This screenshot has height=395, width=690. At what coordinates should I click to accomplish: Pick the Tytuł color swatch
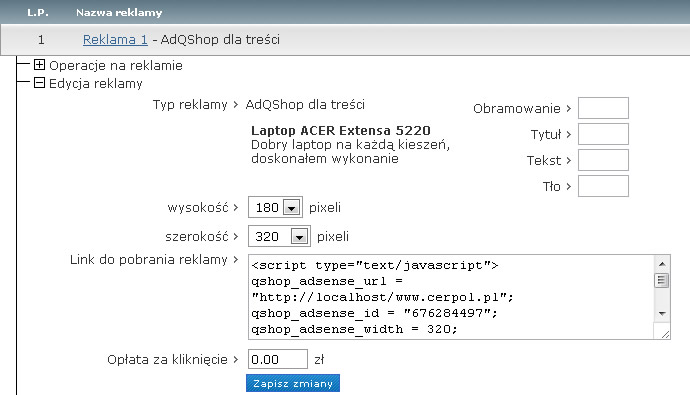(603, 134)
